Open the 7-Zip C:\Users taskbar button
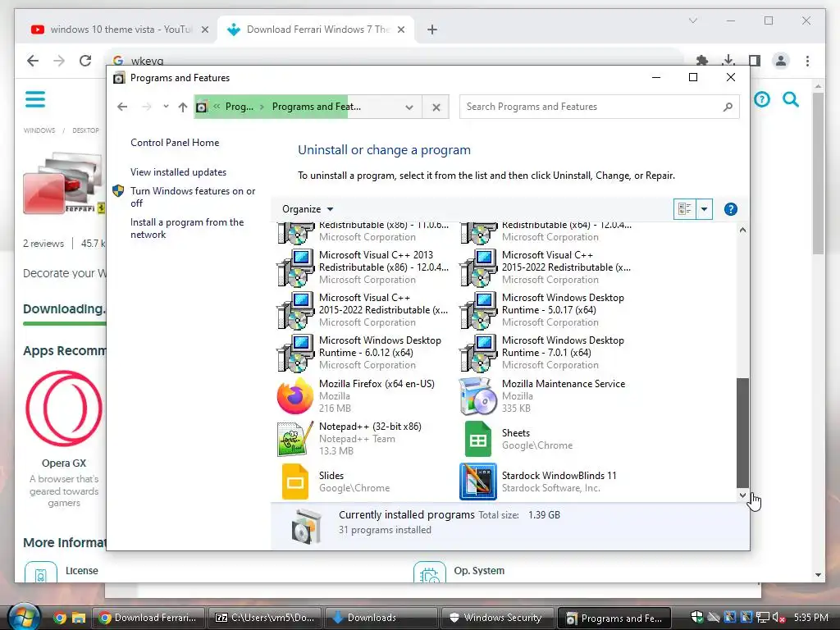 point(265,618)
